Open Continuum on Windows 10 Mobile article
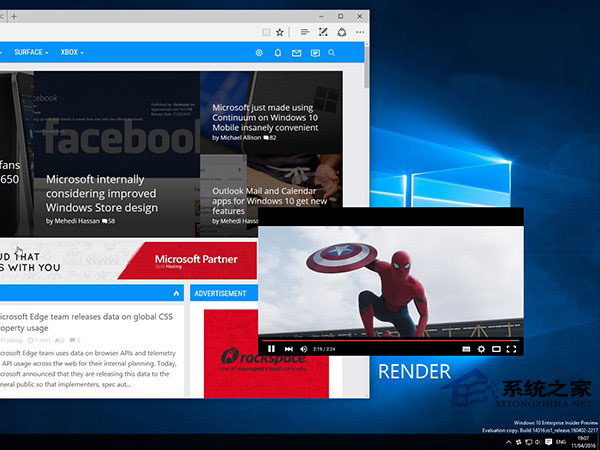Viewport: 600px width, 450px height. [265, 117]
